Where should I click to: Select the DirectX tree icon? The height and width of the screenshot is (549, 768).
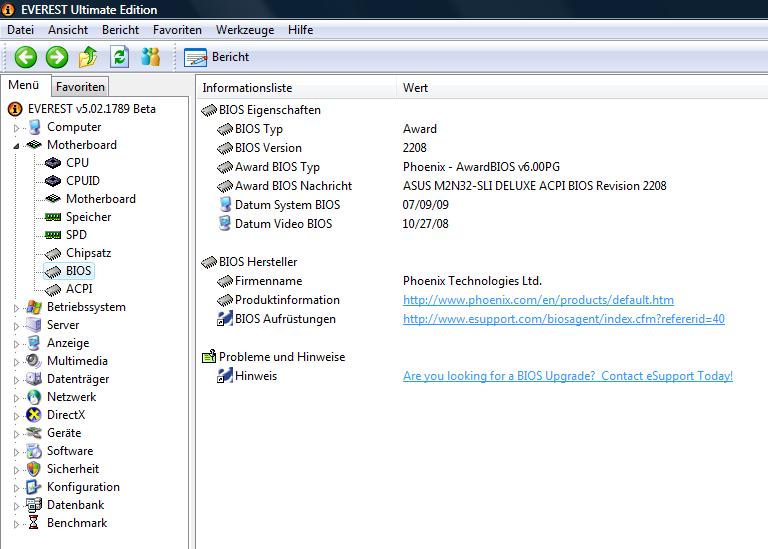[33, 415]
